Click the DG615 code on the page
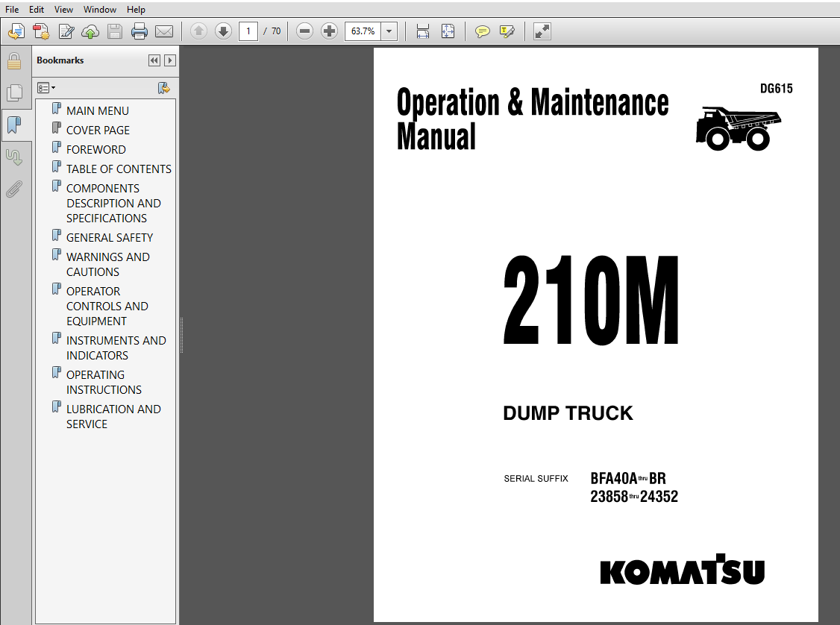 coord(777,89)
